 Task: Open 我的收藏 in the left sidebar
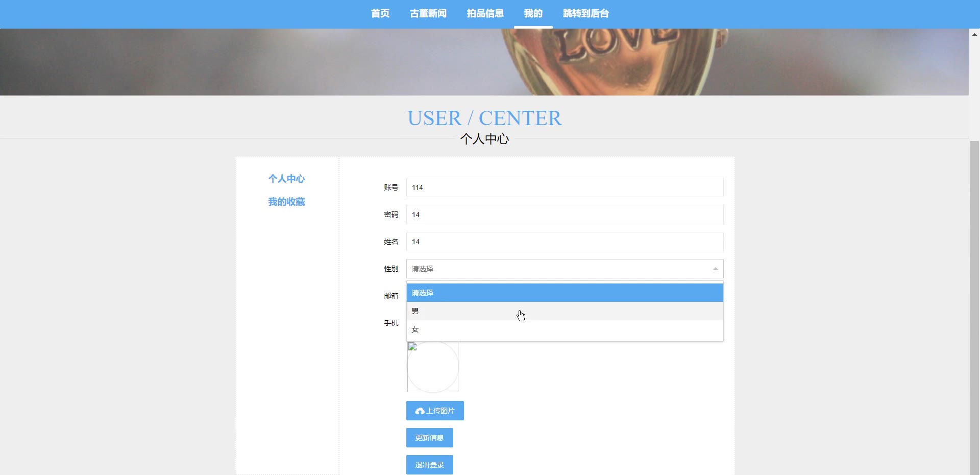(286, 202)
